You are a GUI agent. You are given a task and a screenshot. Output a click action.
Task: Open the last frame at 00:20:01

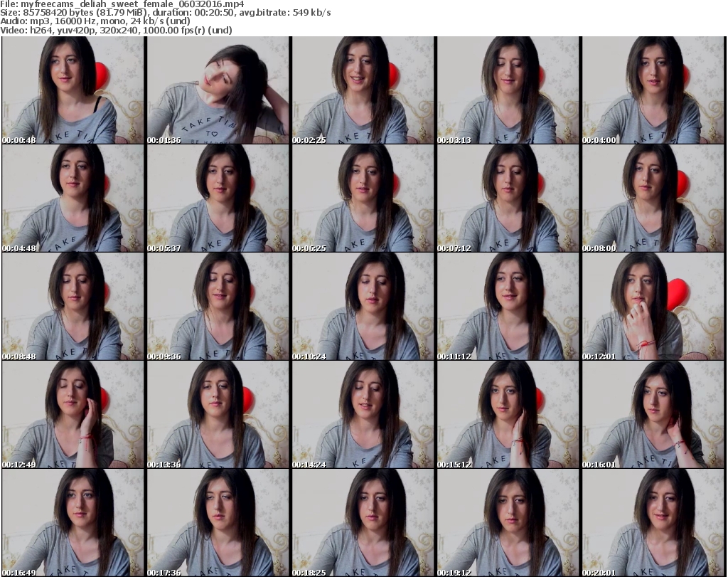click(x=653, y=522)
